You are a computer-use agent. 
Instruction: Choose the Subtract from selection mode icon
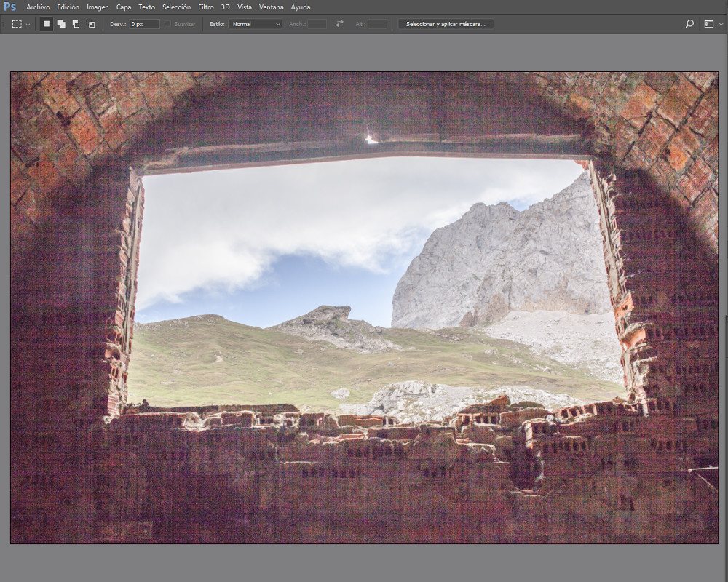coord(76,24)
